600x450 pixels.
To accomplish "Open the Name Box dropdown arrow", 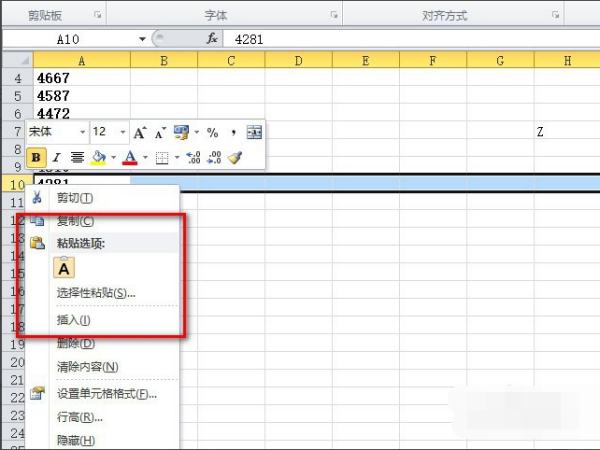I will pyautogui.click(x=142, y=39).
